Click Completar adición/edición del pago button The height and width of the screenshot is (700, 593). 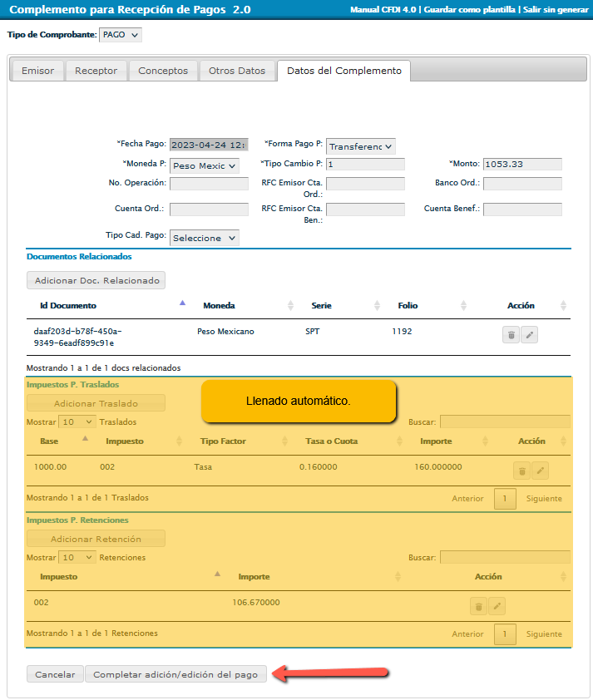click(x=175, y=674)
